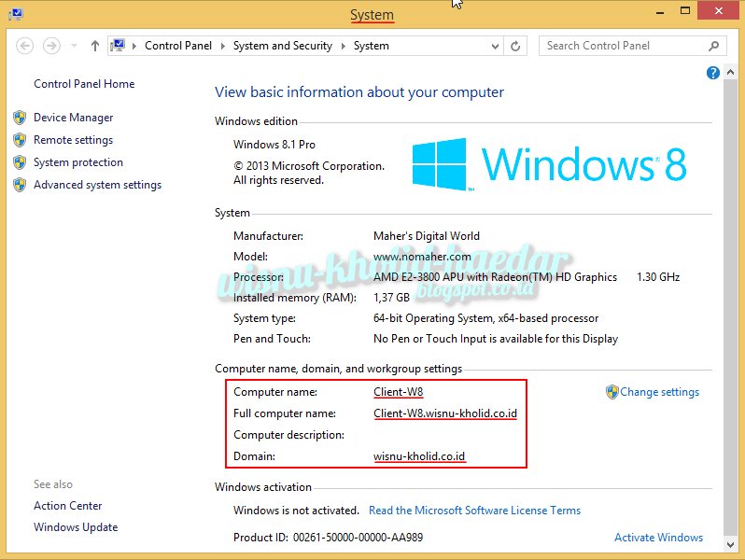The image size is (745, 560).
Task: Click the 1,37 GB installed memory value
Action: 391,298
